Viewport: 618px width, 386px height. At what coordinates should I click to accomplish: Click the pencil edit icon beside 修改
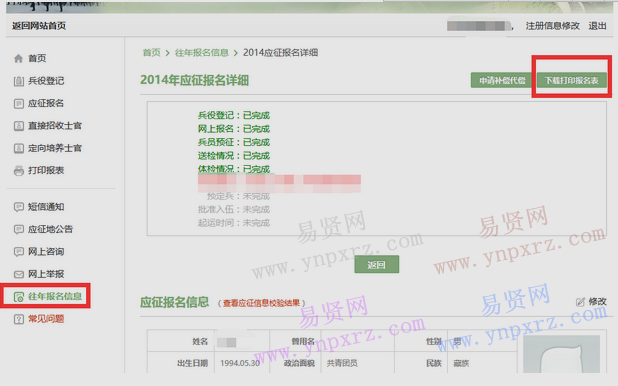[580, 302]
